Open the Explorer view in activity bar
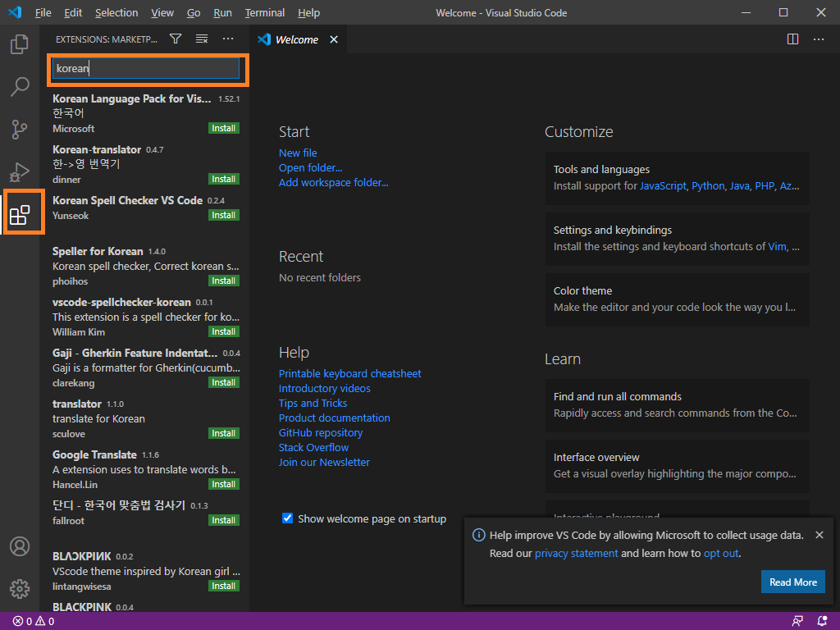 20,44
